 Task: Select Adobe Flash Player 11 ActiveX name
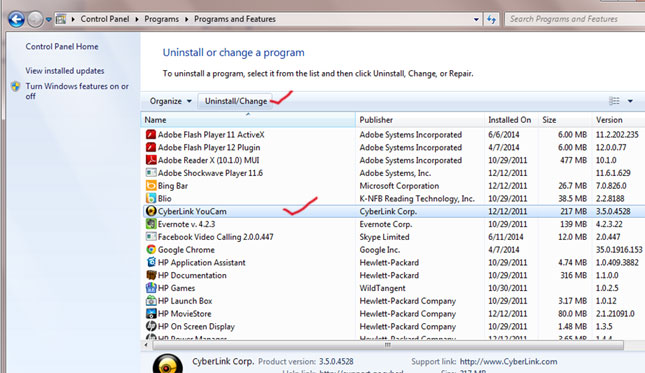(x=211, y=134)
